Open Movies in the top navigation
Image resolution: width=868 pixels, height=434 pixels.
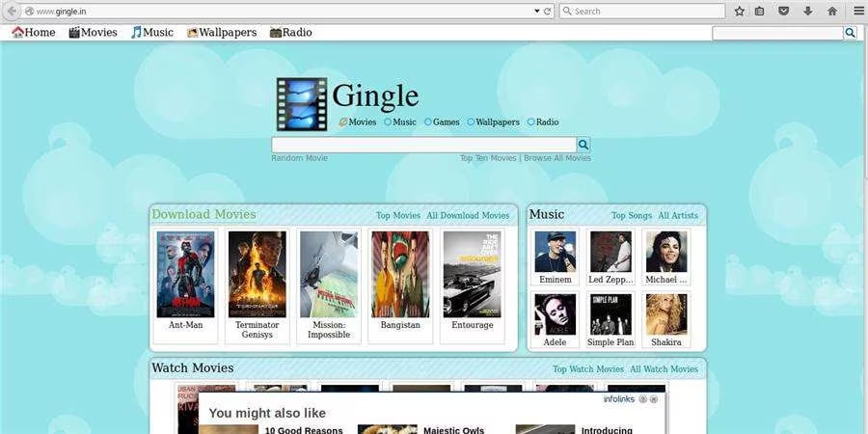[93, 33]
